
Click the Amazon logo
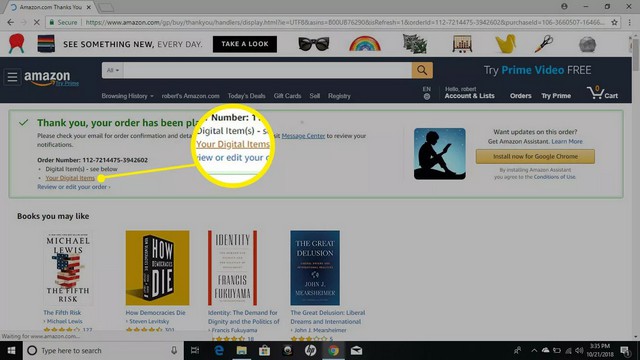point(47,78)
